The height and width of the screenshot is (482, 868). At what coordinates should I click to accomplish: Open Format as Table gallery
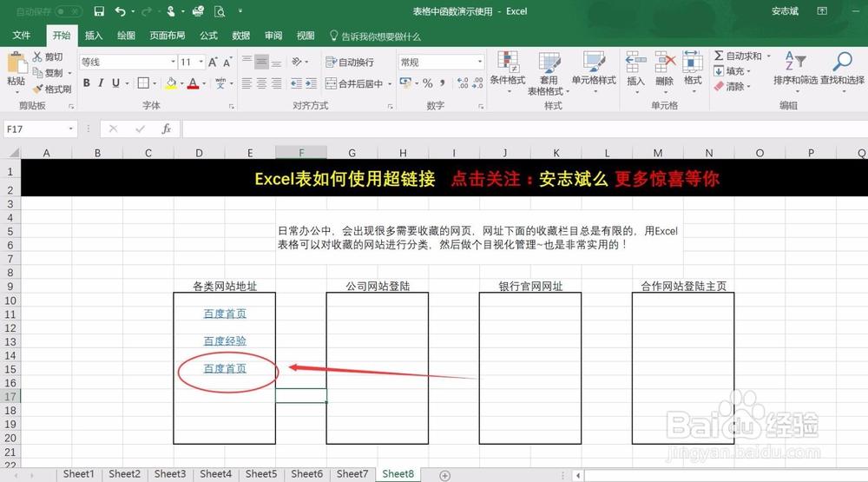pos(549,73)
